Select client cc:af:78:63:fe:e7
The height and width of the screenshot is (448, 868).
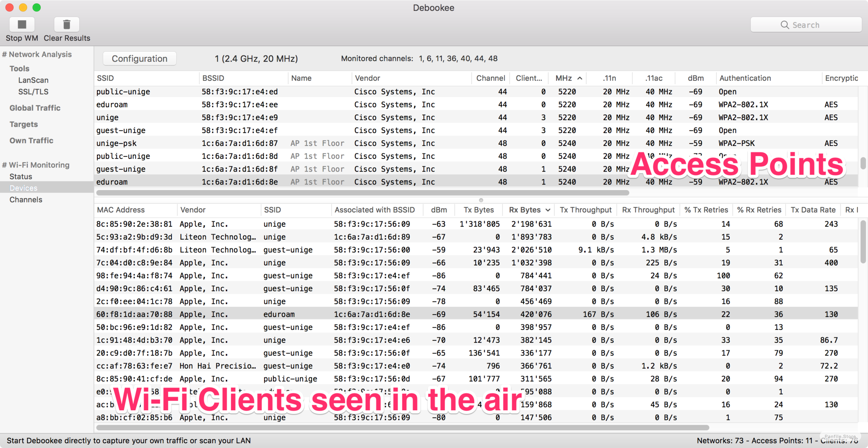(476, 366)
